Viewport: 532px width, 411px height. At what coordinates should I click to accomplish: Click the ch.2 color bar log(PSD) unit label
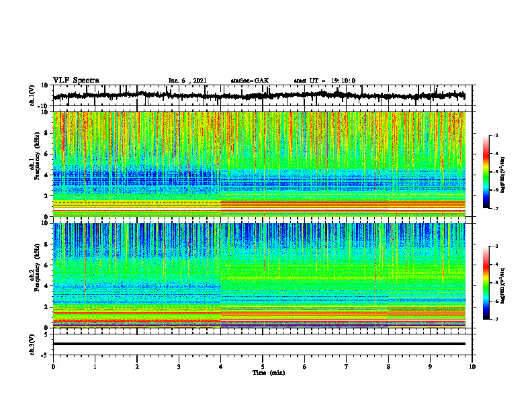click(503, 285)
